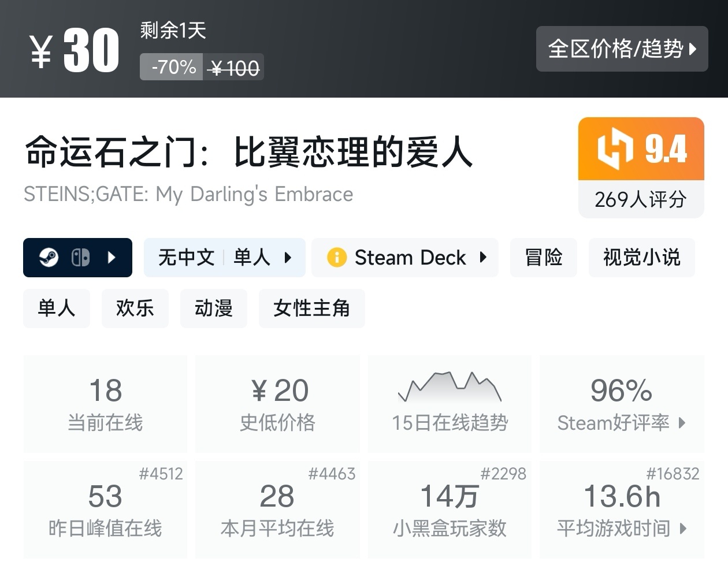The height and width of the screenshot is (569, 728).
Task: Expand the platform selector arrow
Action: [112, 258]
